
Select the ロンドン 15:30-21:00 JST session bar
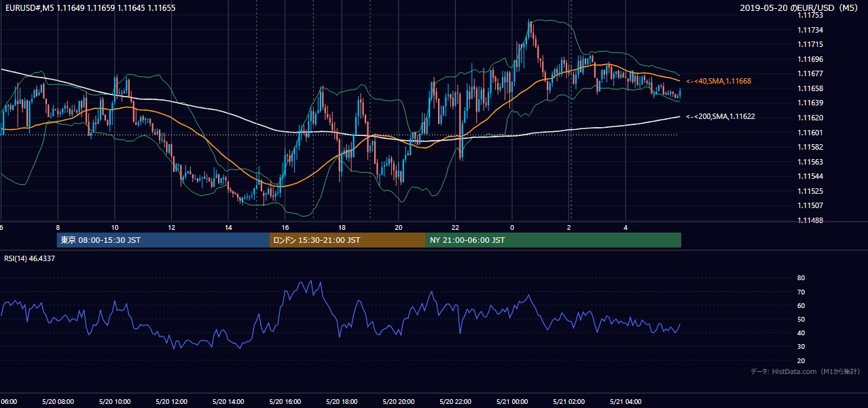(x=348, y=240)
